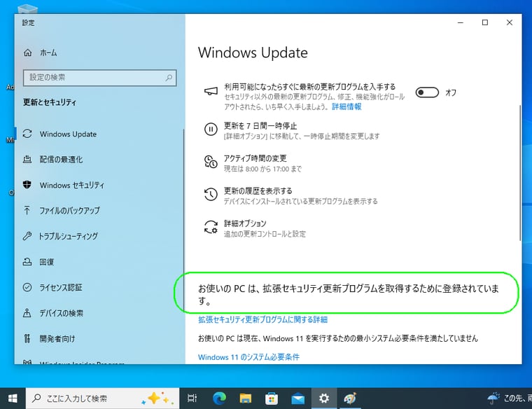The image size is (532, 409).
Task: Open Task View on the taskbar
Action: tap(192, 398)
